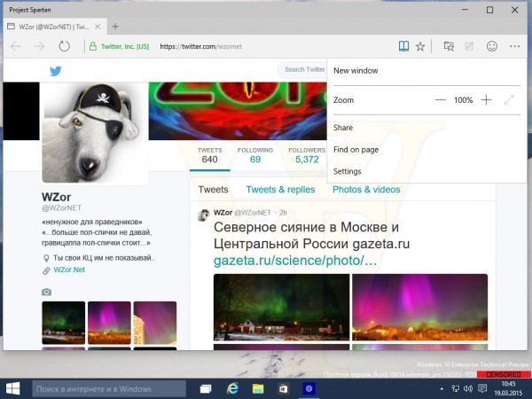Click the WZor.Net profile link

68,270
